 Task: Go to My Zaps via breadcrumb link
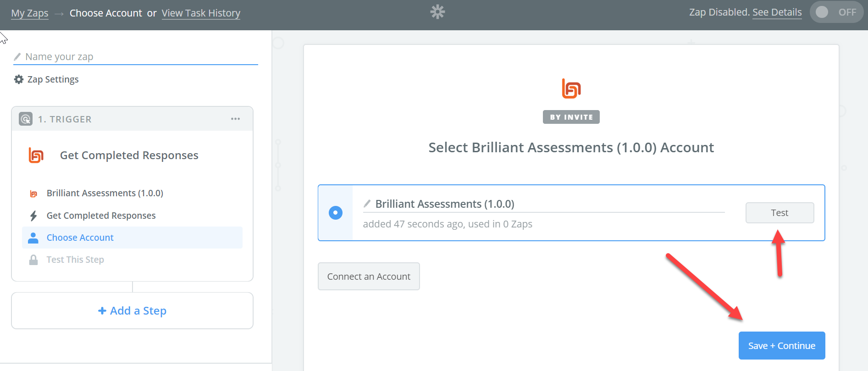click(x=30, y=13)
